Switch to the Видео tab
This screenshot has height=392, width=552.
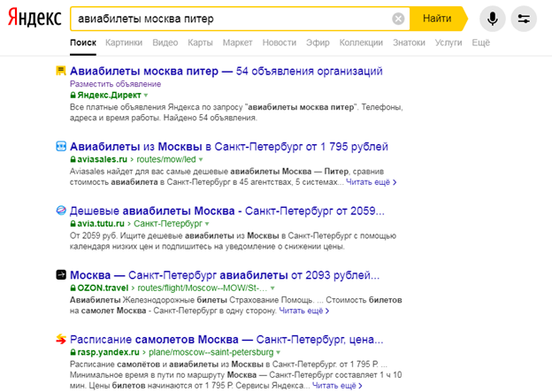(165, 42)
